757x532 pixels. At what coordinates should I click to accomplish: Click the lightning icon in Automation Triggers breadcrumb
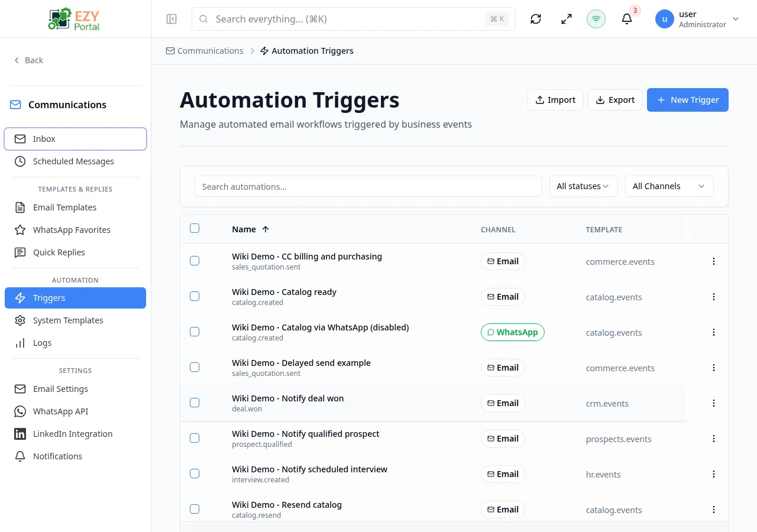click(264, 51)
